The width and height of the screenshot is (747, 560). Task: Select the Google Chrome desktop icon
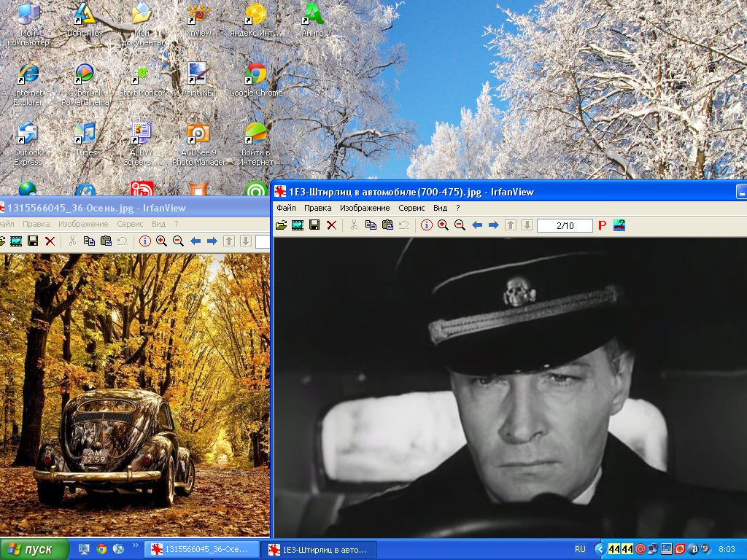[x=256, y=80]
